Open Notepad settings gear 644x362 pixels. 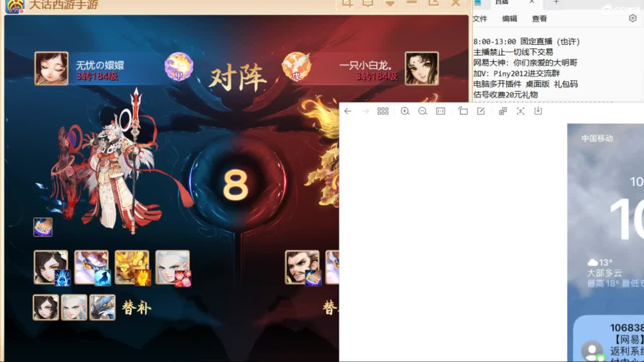coord(632,18)
